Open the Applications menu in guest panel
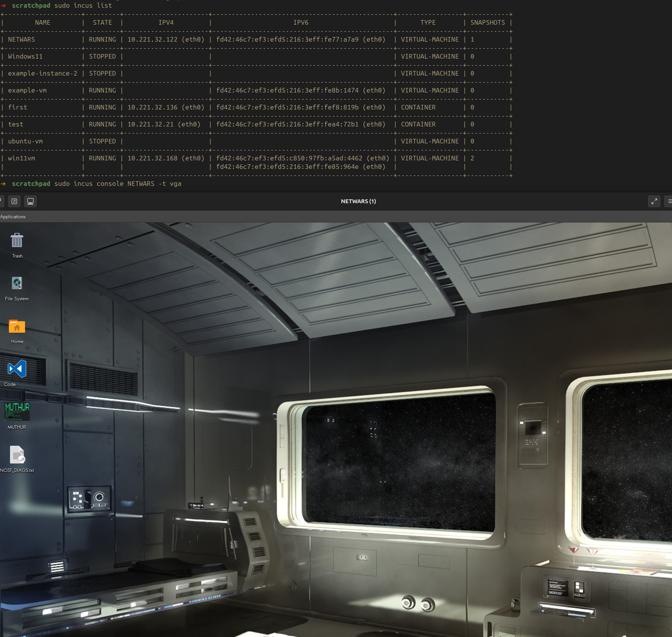 click(13, 217)
